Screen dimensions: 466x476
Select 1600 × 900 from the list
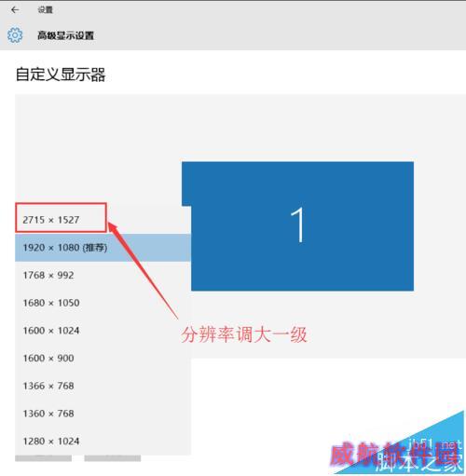pos(103,358)
